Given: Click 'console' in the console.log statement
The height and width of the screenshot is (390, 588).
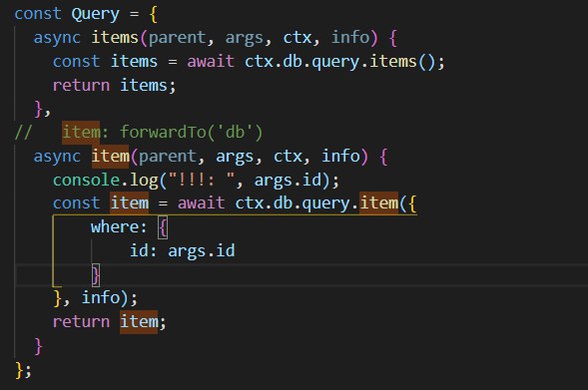Looking at the screenshot, I should pyautogui.click(x=86, y=180).
